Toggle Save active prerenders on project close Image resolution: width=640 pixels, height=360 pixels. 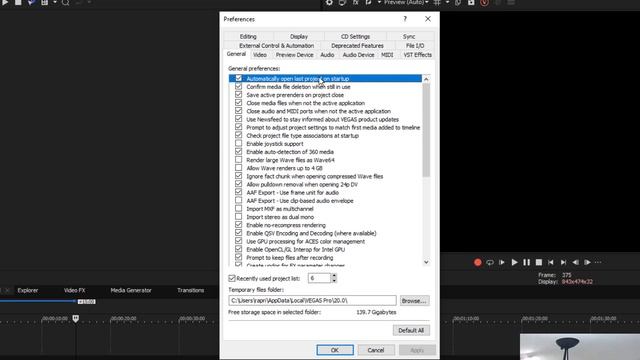coord(238,95)
